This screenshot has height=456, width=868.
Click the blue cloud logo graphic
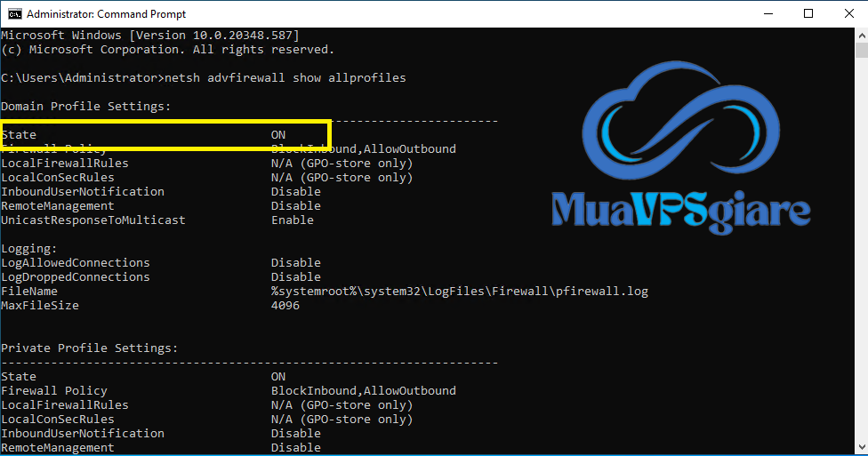tap(679, 126)
